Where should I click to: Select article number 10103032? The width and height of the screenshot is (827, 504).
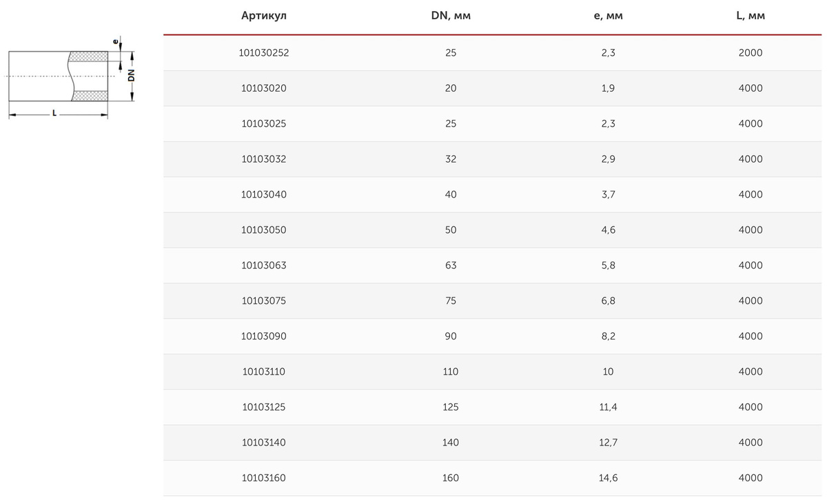coord(264,159)
